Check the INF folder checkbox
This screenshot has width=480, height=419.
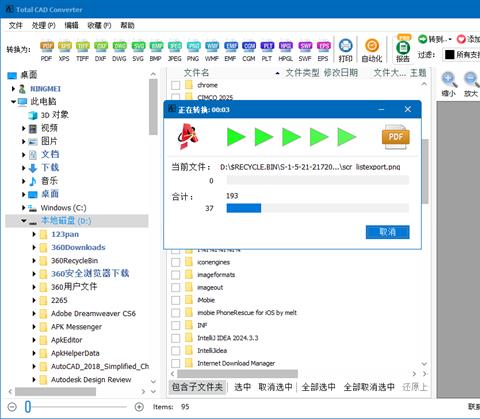(x=176, y=325)
